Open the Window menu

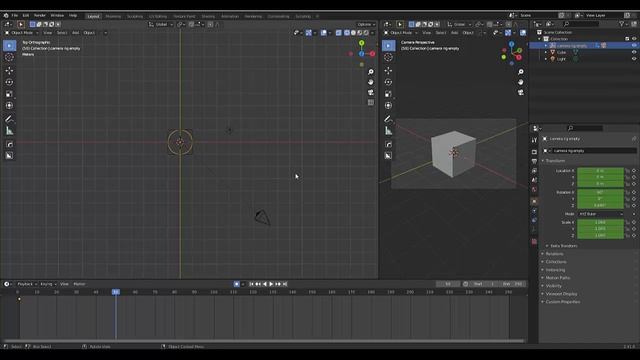coord(57,16)
